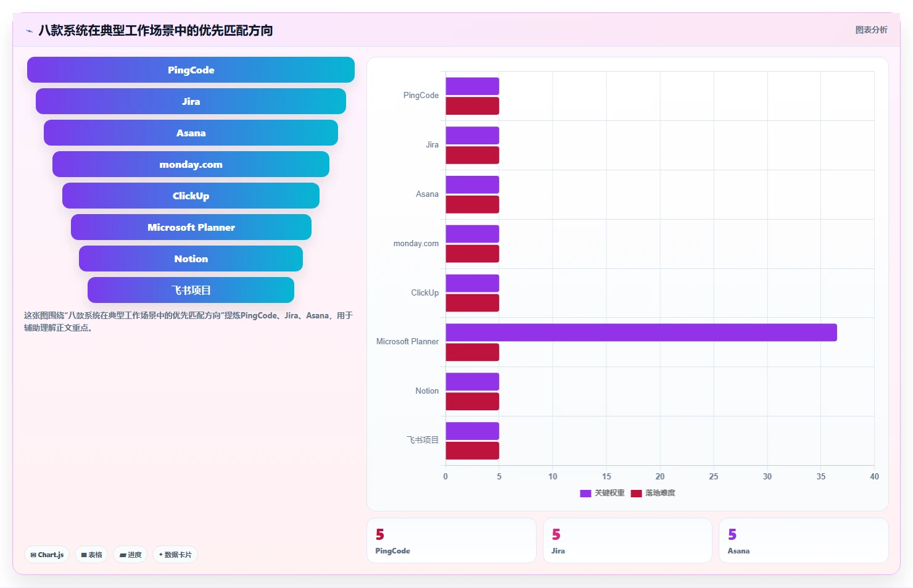
Task: Click the Jira y-axis label
Action: (x=432, y=145)
